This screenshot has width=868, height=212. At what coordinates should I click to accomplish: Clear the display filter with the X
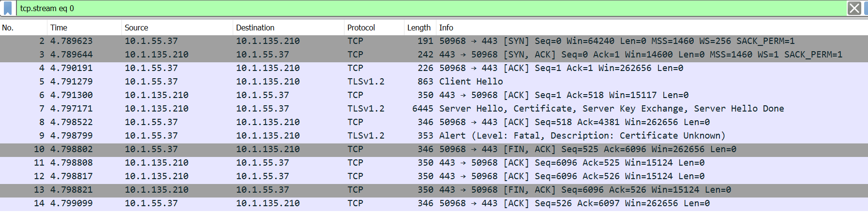pyautogui.click(x=854, y=8)
